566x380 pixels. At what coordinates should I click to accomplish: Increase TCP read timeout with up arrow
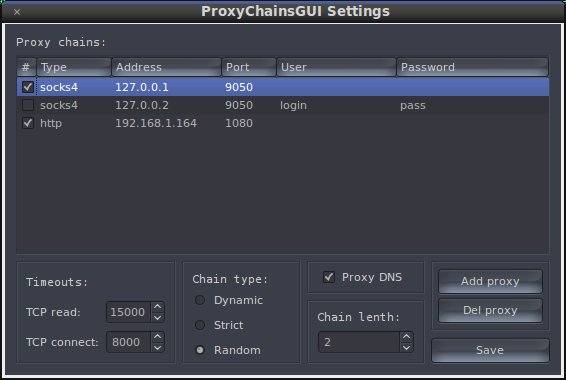coord(157,306)
